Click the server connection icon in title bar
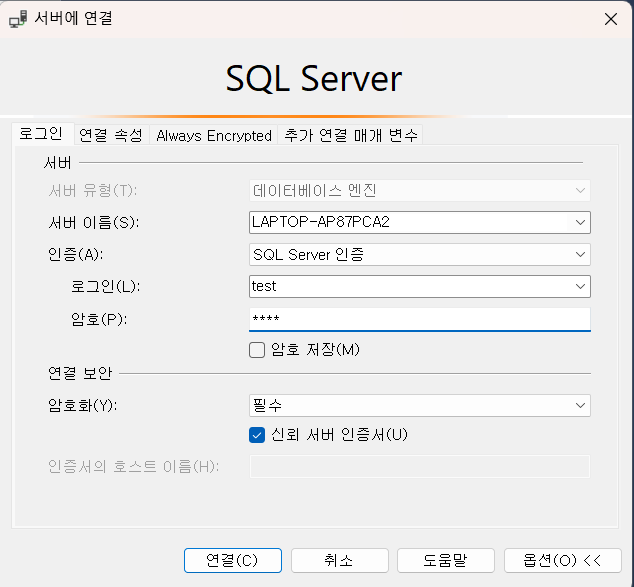Viewport: 634px width, 587px height. click(x=18, y=19)
